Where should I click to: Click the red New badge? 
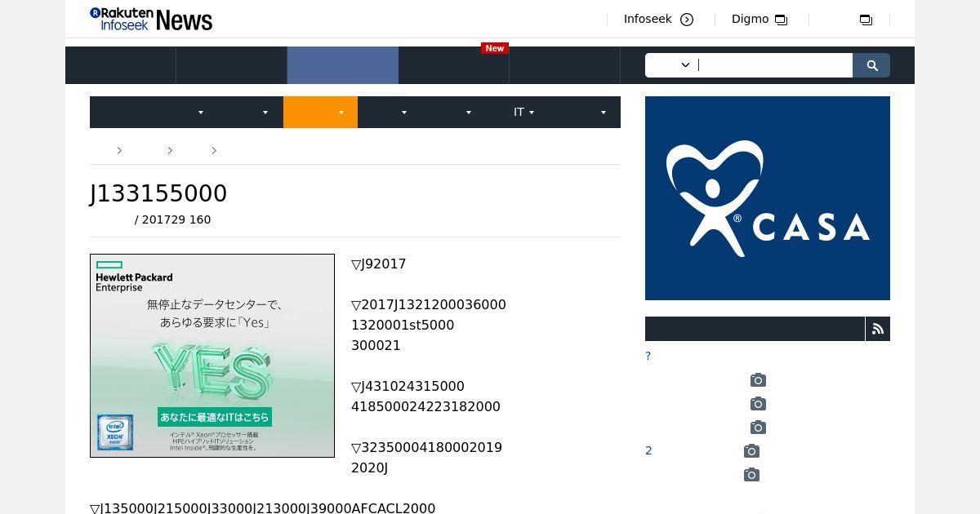tap(495, 48)
